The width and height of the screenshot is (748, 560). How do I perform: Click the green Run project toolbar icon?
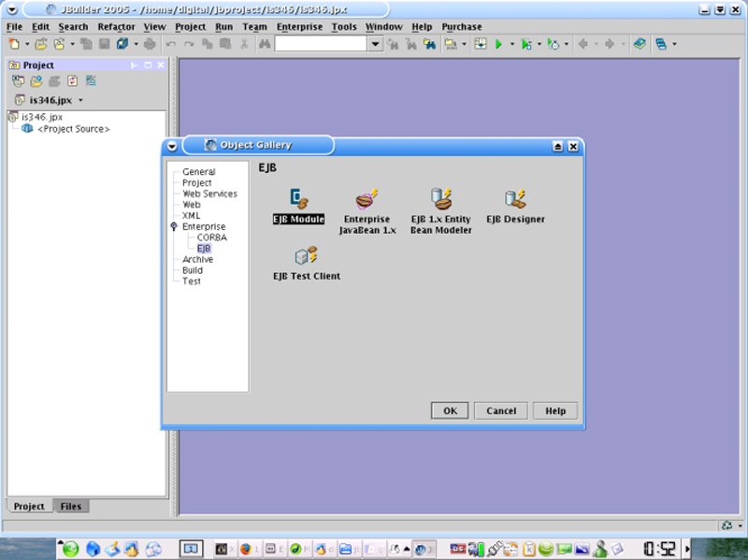click(499, 44)
